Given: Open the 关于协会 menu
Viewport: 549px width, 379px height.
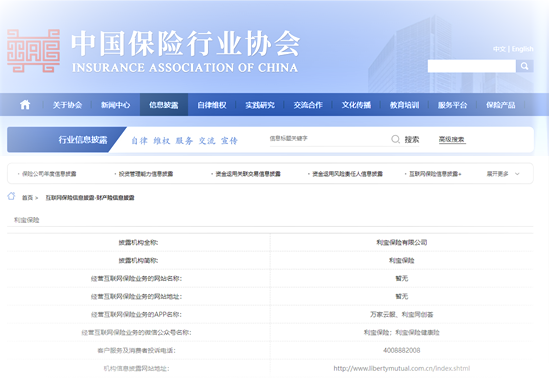Looking at the screenshot, I should (x=67, y=105).
